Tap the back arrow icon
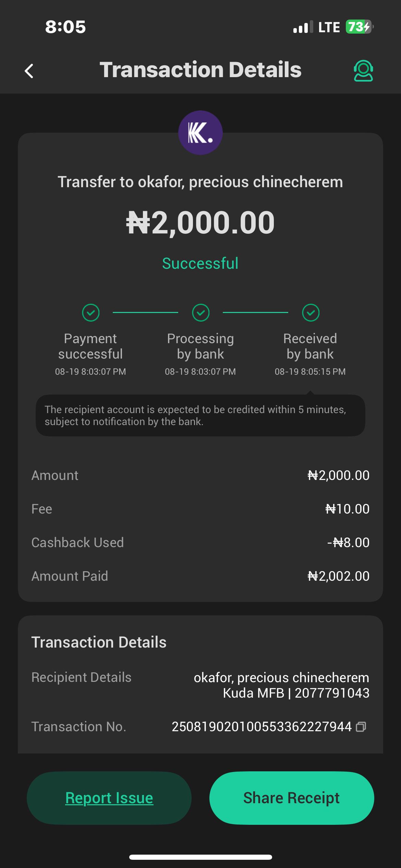The image size is (401, 868). [29, 71]
